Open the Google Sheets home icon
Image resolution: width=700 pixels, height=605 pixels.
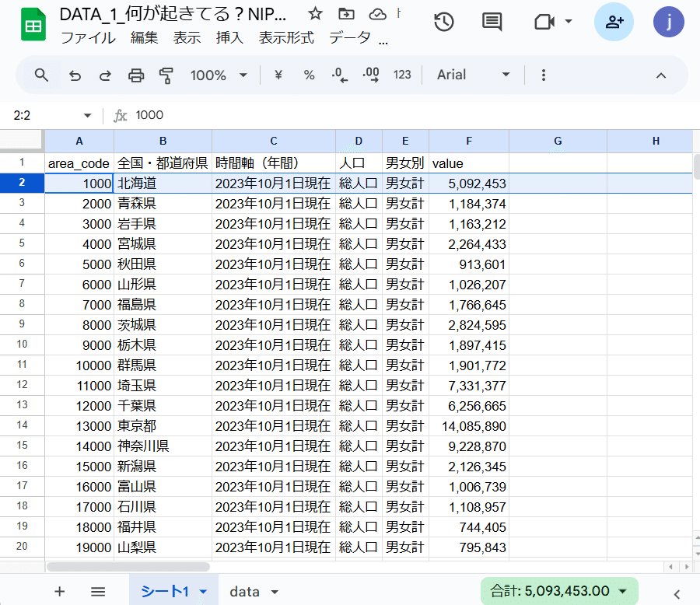point(33,25)
